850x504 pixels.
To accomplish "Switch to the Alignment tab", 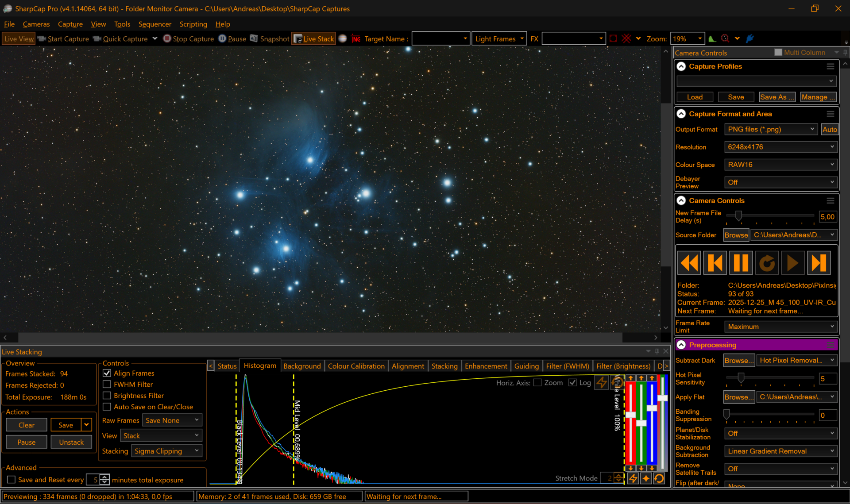I will (x=408, y=366).
